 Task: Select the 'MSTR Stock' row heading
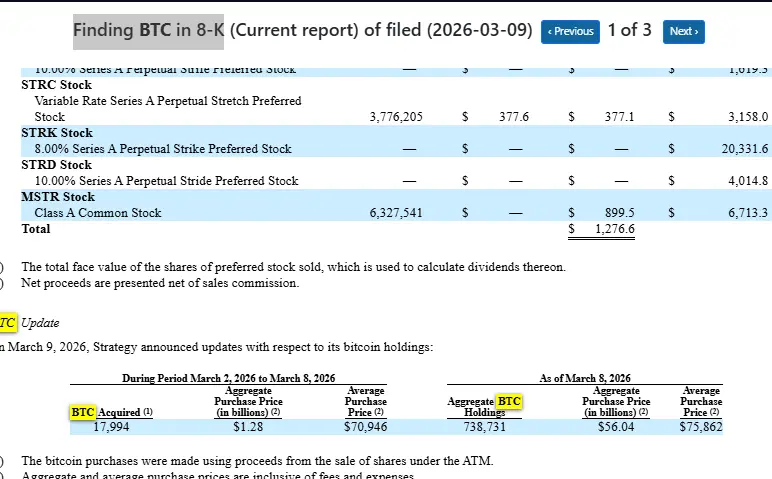tap(58, 197)
